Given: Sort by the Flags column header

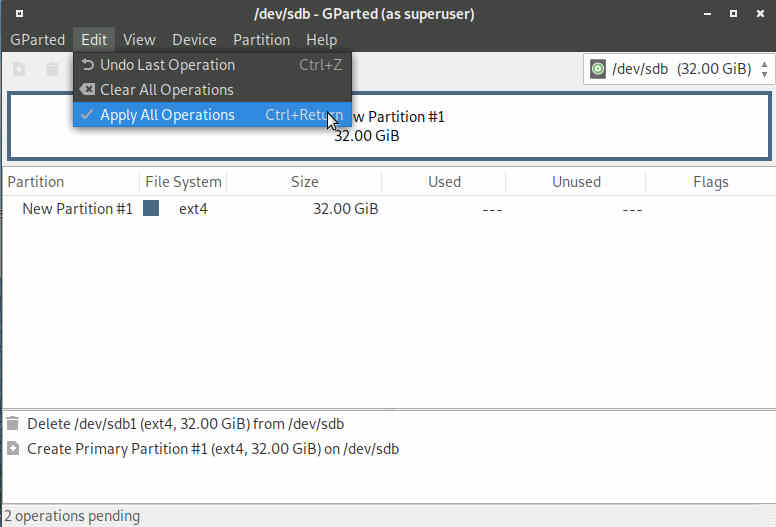Looking at the screenshot, I should pyautogui.click(x=711, y=182).
